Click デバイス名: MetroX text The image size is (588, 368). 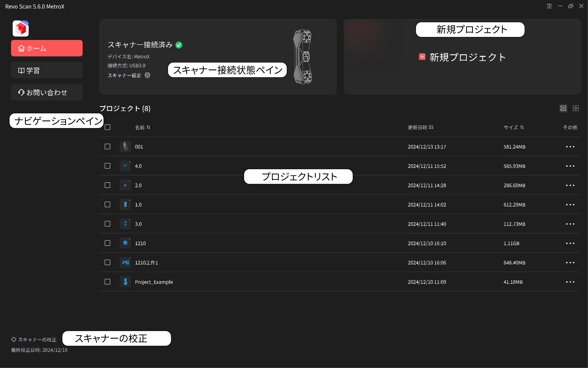coord(129,57)
